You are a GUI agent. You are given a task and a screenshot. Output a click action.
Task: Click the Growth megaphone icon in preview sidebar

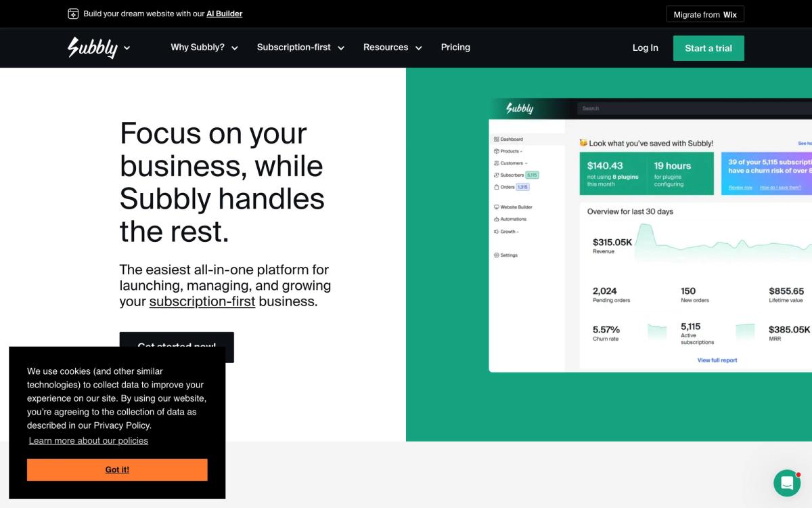point(497,232)
